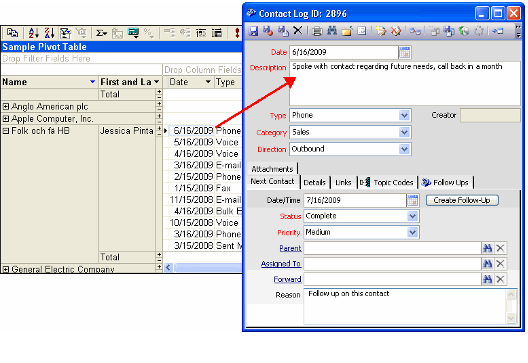The height and width of the screenshot is (363, 528).
Task: Open the Status dropdown showing Complete
Action: (x=412, y=216)
